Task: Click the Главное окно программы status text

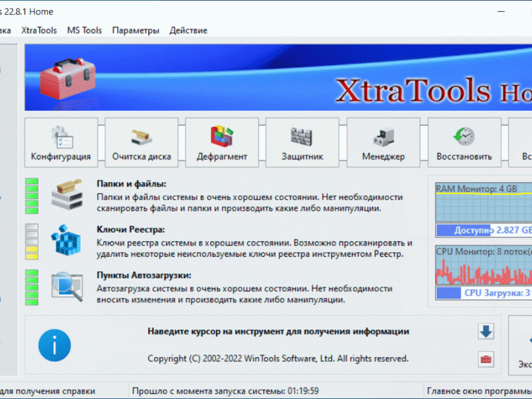Action: [x=479, y=391]
